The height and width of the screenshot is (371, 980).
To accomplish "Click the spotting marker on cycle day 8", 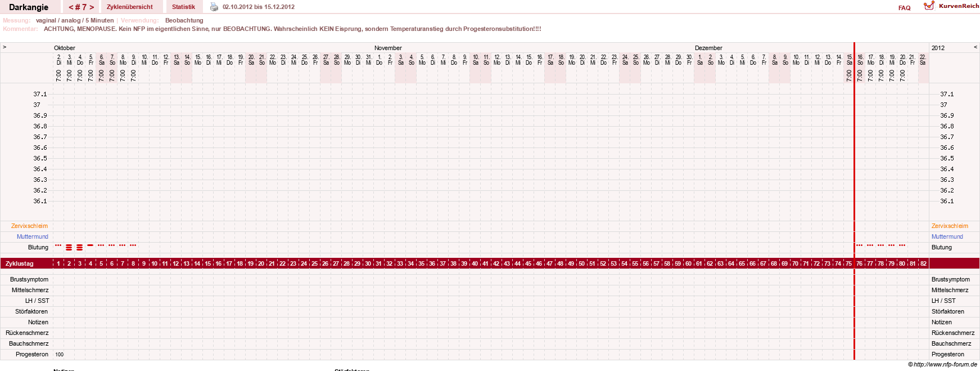I will [x=133, y=245].
